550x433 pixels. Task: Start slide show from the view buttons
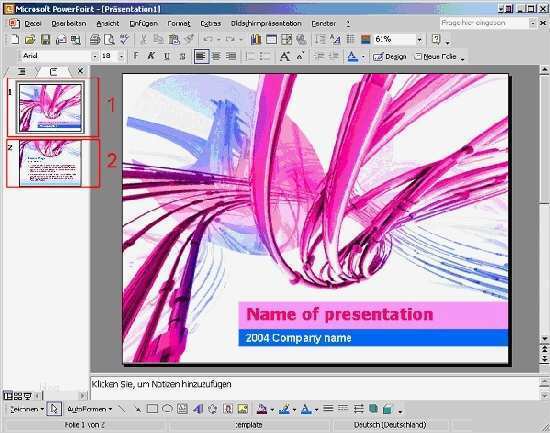(27, 396)
